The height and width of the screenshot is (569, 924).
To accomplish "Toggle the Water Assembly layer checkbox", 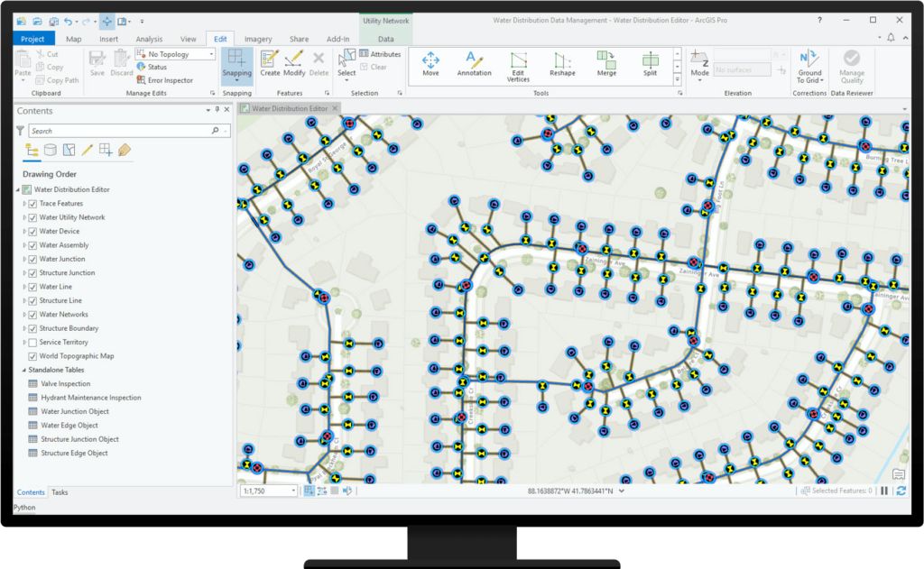I will click(x=33, y=245).
